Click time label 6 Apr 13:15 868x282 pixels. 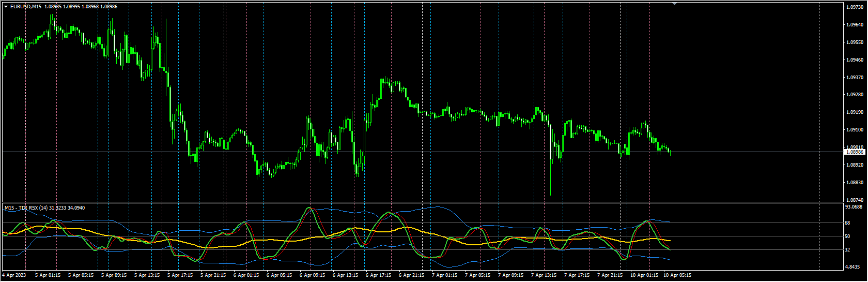(346, 275)
